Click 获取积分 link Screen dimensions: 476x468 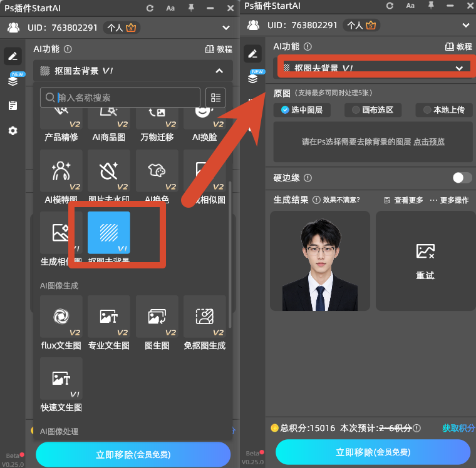tap(458, 428)
